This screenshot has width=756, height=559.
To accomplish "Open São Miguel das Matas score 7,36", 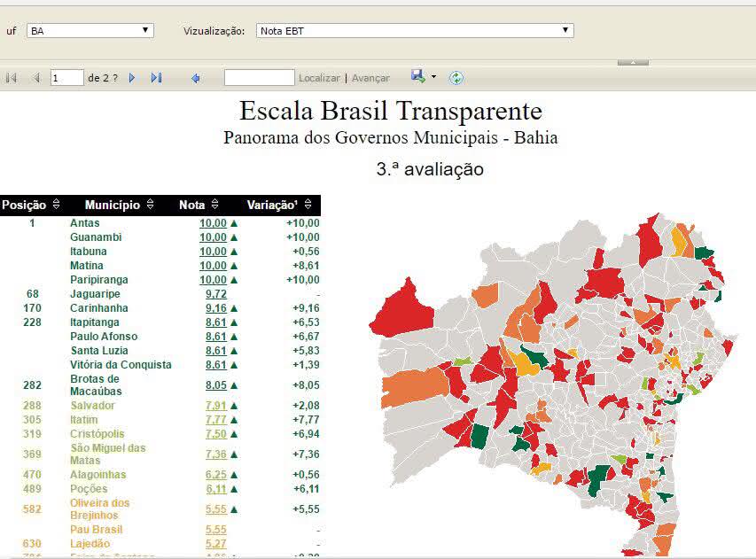I will coord(216,454).
